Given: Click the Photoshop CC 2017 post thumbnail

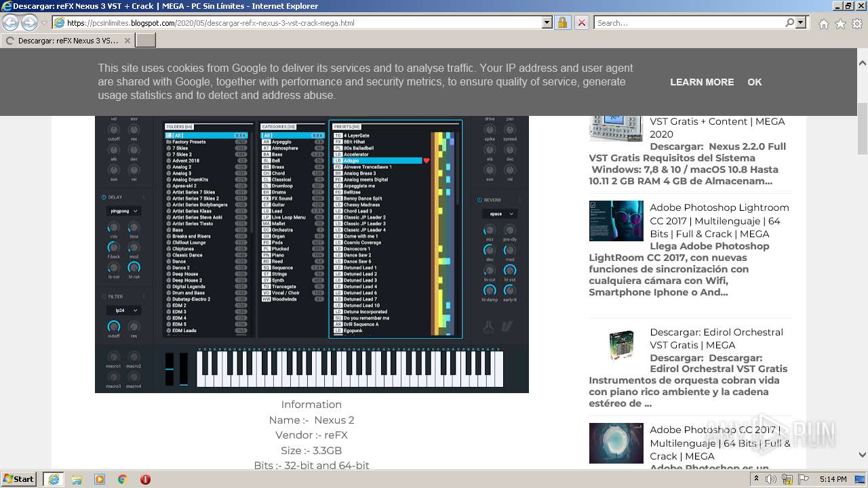Looking at the screenshot, I should 616,443.
